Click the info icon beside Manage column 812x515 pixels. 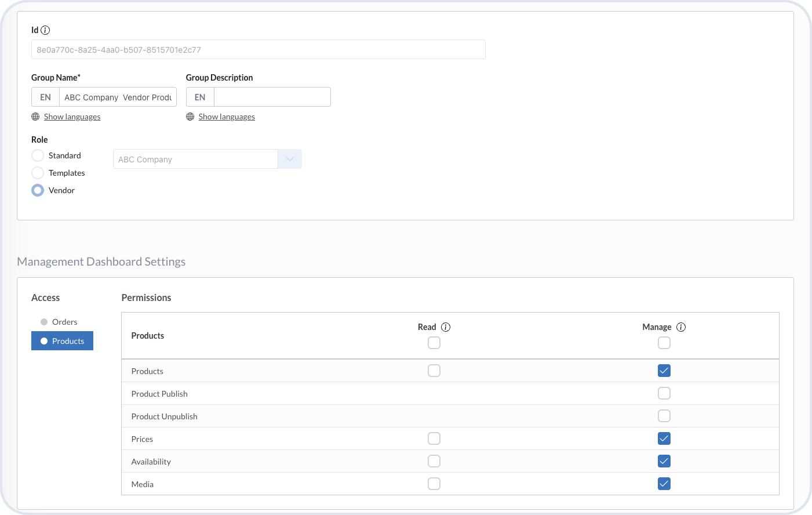tap(681, 327)
